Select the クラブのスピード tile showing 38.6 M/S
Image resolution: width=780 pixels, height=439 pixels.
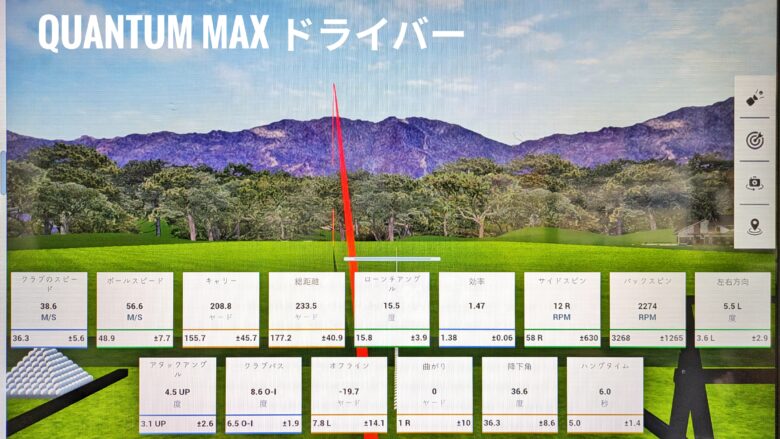[x=49, y=309]
